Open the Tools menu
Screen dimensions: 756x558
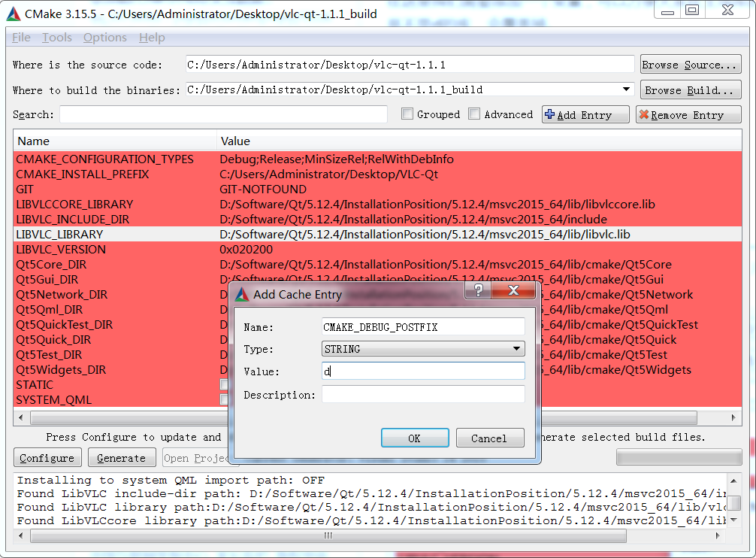coord(56,37)
